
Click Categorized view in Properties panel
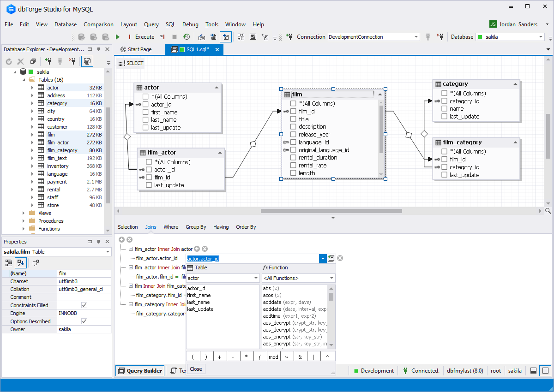9,262
